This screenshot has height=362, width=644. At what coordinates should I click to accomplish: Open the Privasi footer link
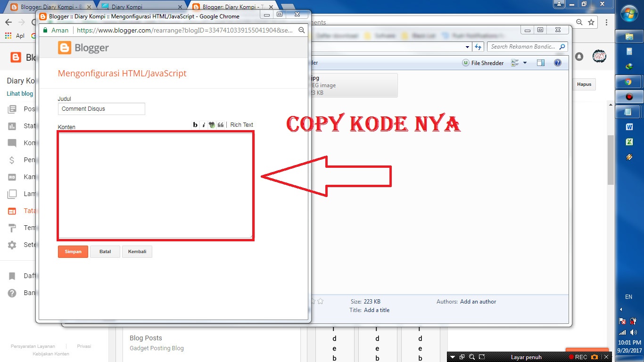84,346
